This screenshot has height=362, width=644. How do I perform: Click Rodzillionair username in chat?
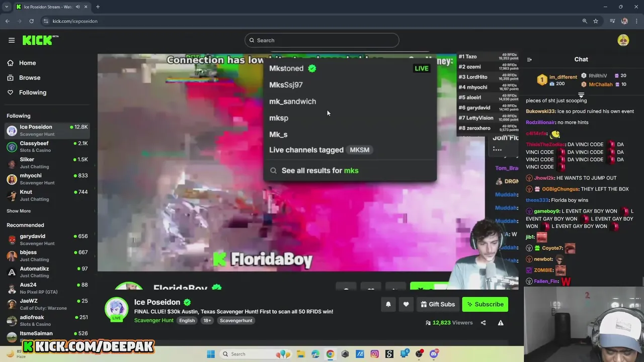click(541, 122)
